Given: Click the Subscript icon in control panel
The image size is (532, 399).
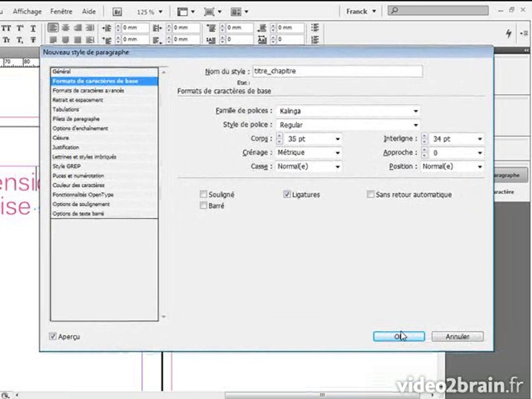Looking at the screenshot, I should click(x=20, y=40).
